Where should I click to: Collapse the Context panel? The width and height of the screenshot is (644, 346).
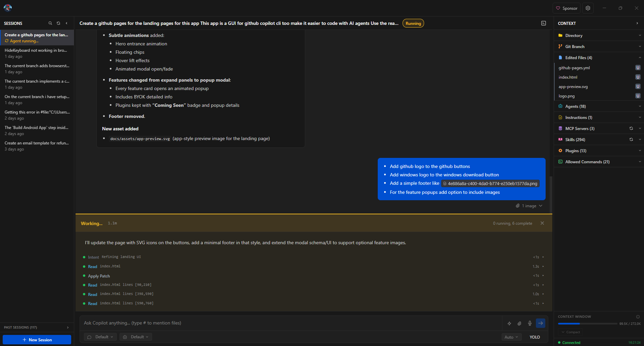coord(637,23)
